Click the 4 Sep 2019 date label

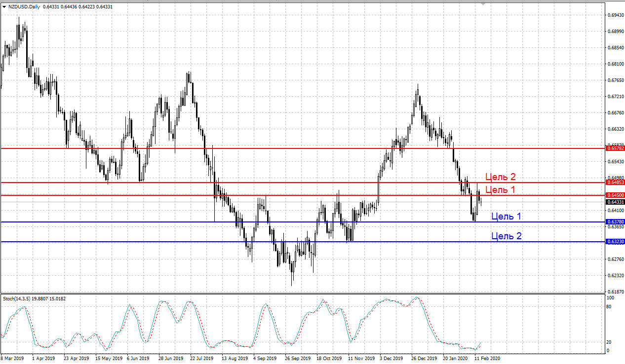(265, 358)
